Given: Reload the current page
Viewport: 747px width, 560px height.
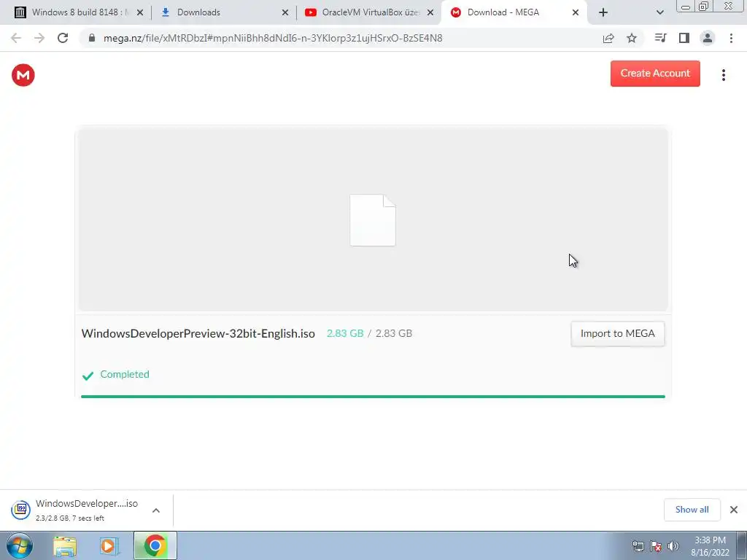Looking at the screenshot, I should click(63, 38).
